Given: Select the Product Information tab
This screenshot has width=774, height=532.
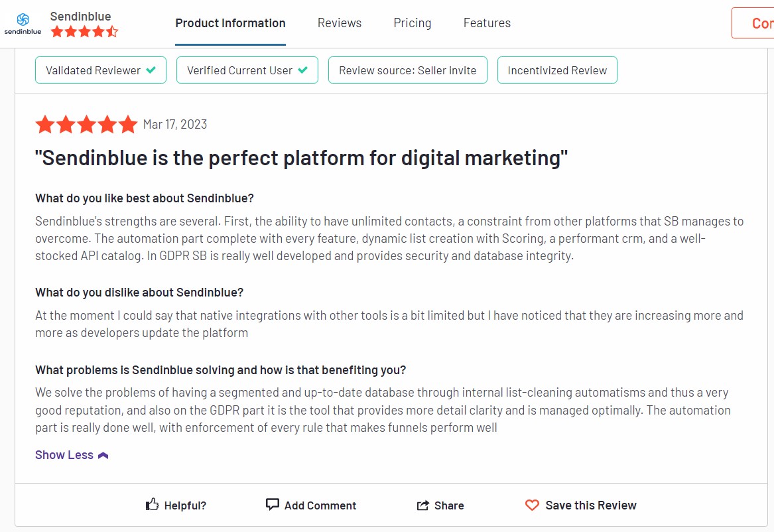Looking at the screenshot, I should pos(231,23).
